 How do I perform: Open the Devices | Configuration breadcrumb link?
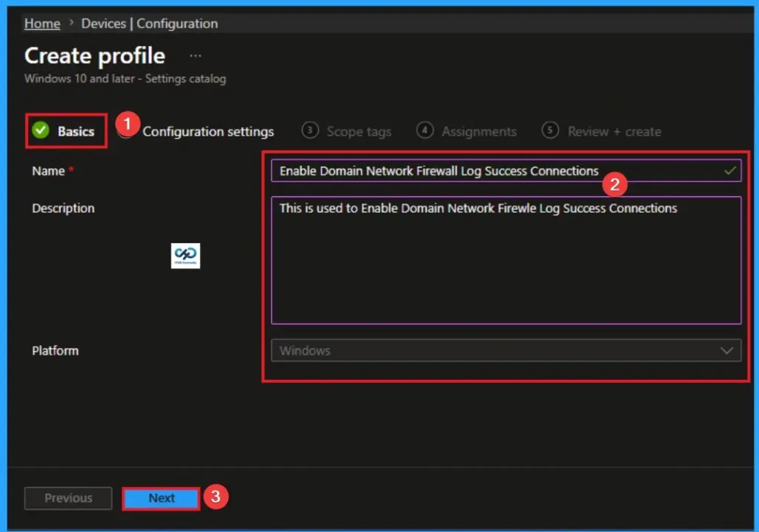pyautogui.click(x=150, y=23)
